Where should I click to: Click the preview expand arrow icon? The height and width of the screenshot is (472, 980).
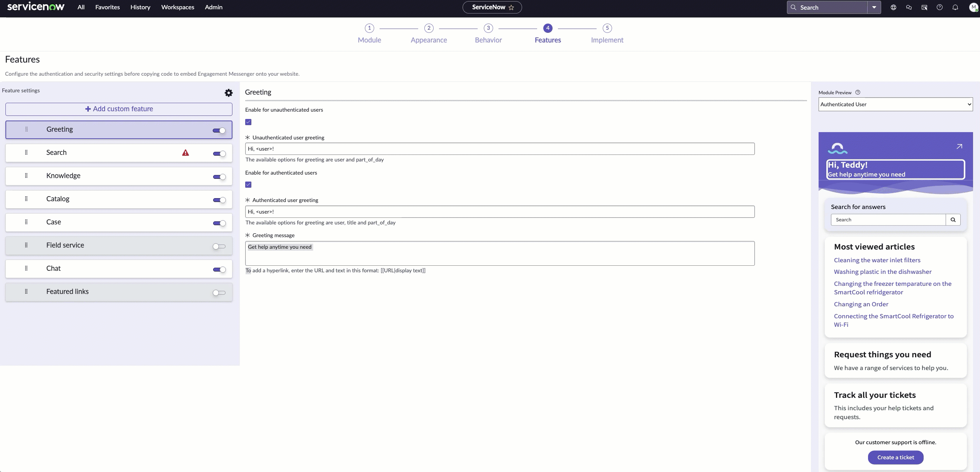tap(959, 146)
